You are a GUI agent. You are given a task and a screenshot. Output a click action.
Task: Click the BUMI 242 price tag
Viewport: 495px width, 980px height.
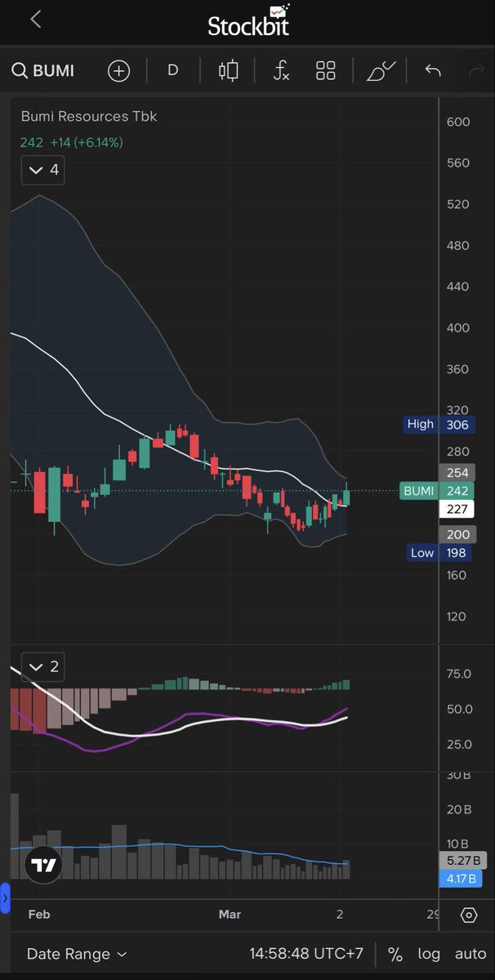click(435, 491)
